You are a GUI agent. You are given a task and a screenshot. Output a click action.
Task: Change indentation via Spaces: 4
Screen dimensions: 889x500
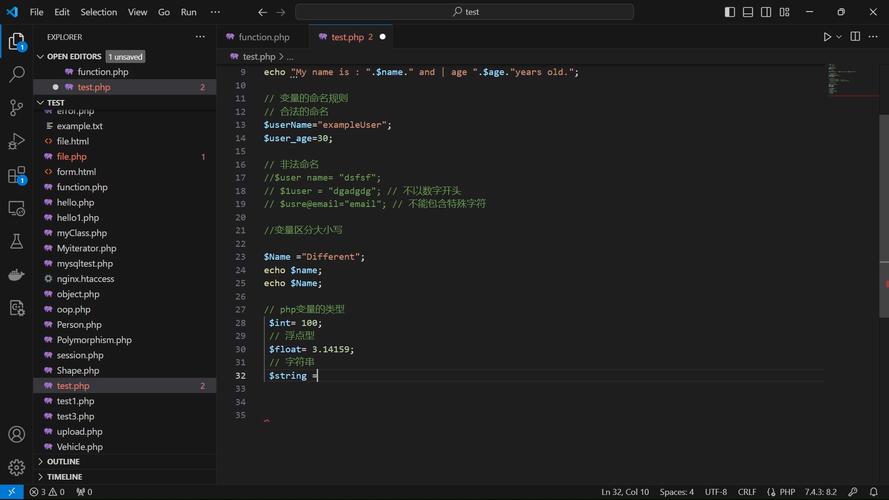click(676, 492)
